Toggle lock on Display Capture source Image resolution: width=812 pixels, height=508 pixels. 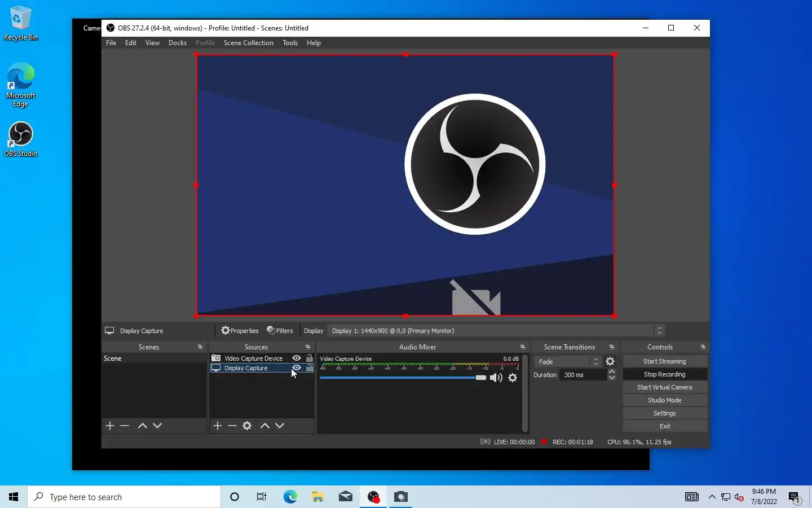309,367
